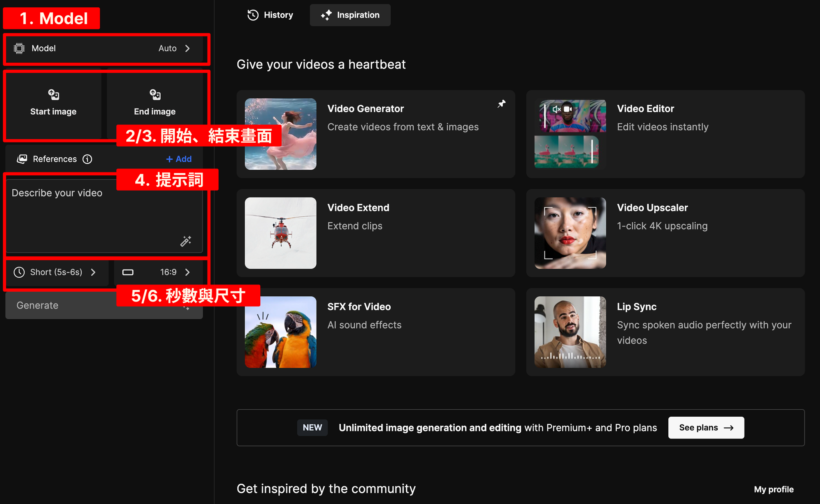Image resolution: width=820 pixels, height=504 pixels.
Task: Open the Video Generator underwater thumbnail
Action: [x=280, y=134]
